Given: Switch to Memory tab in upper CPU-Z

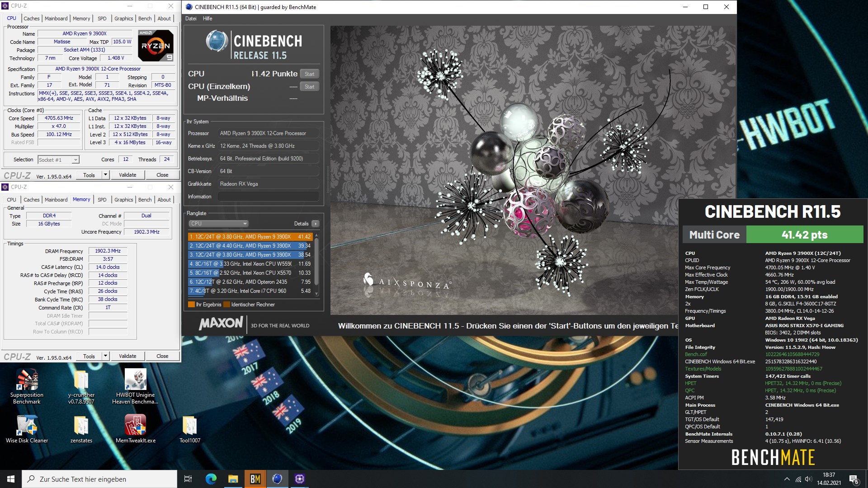Looking at the screenshot, I should (81, 19).
